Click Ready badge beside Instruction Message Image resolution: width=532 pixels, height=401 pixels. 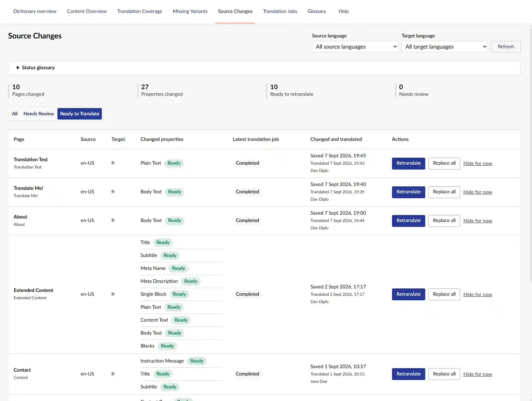pyautogui.click(x=197, y=361)
